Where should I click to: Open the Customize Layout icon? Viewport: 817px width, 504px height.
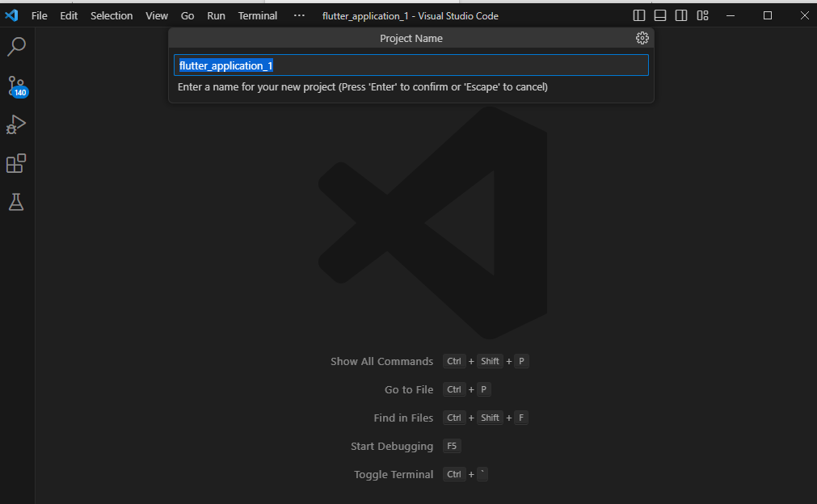coord(702,15)
